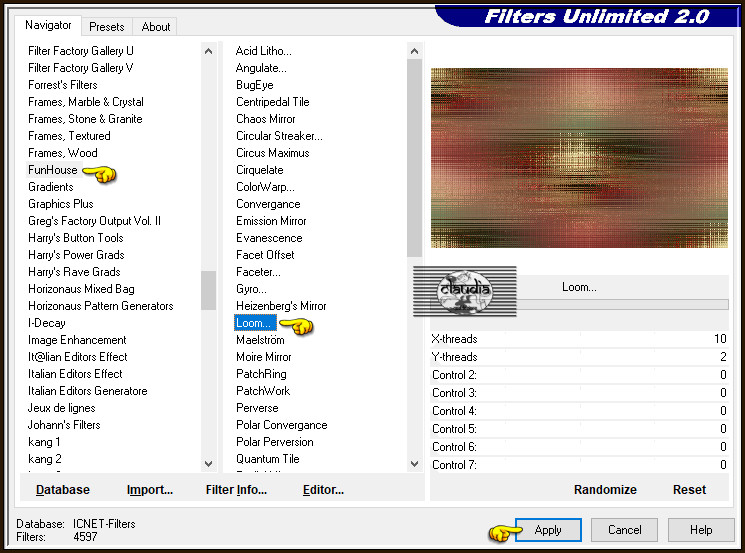This screenshot has width=745, height=553.
Task: Select Horizonaus Pattern Generators
Action: [101, 306]
